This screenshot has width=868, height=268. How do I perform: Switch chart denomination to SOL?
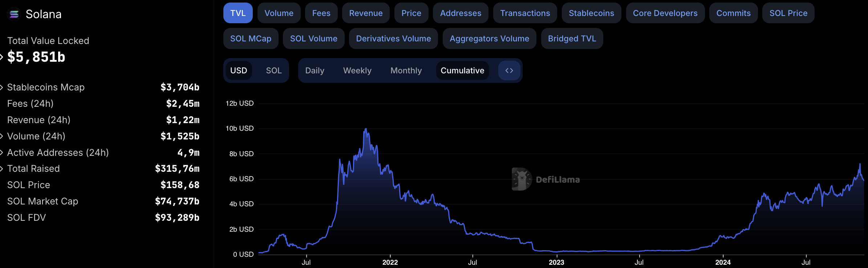click(x=274, y=70)
